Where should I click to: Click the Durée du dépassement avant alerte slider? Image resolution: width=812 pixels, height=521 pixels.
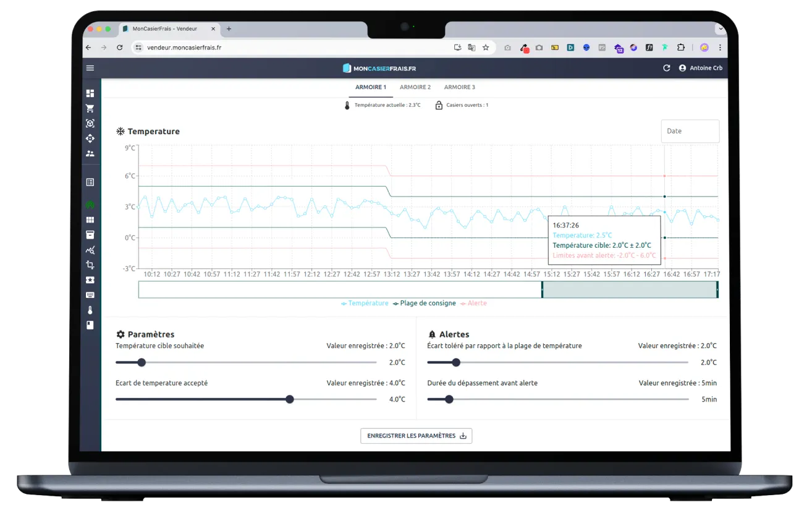pos(558,399)
